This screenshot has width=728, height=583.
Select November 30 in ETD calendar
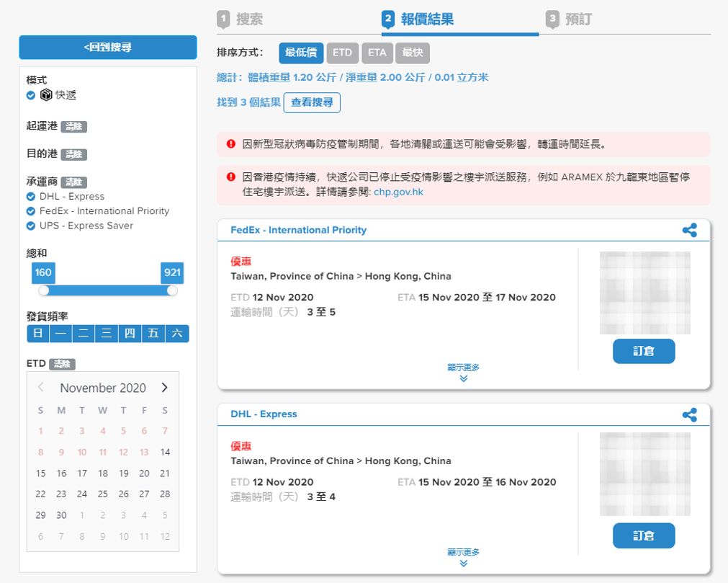pos(61,515)
